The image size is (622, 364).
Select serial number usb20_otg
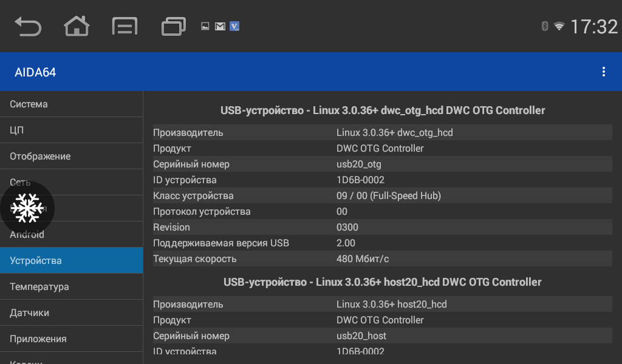358,164
